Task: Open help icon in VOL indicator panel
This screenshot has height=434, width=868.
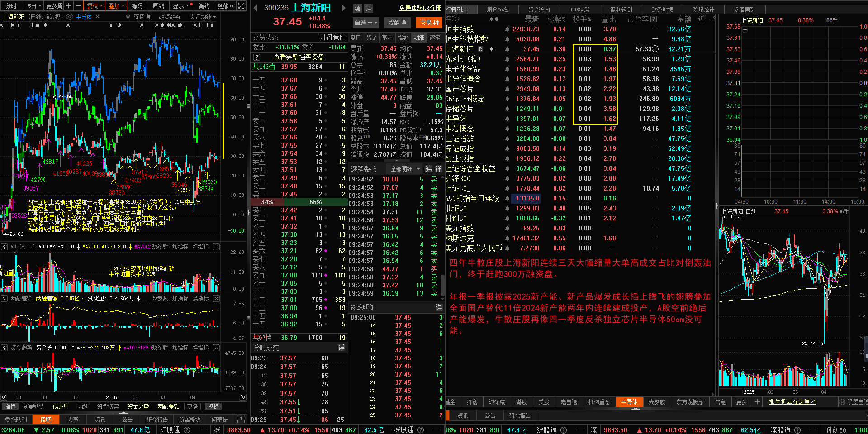Action: point(5,247)
